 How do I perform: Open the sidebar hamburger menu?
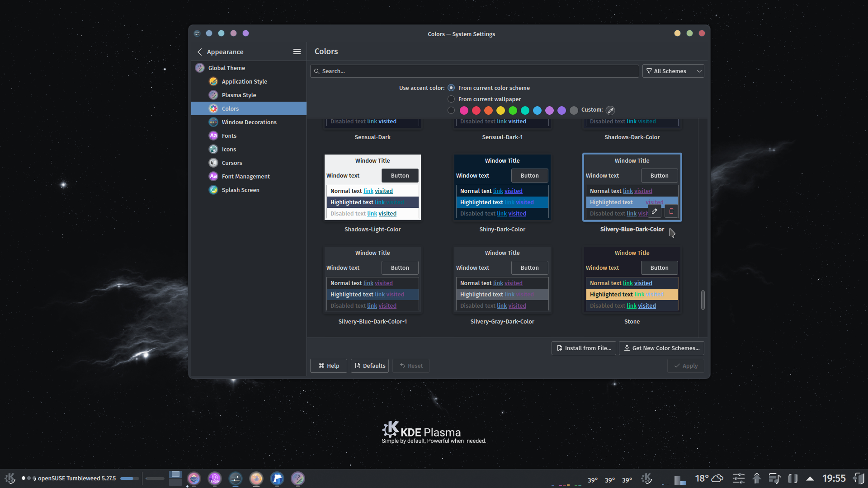[297, 52]
